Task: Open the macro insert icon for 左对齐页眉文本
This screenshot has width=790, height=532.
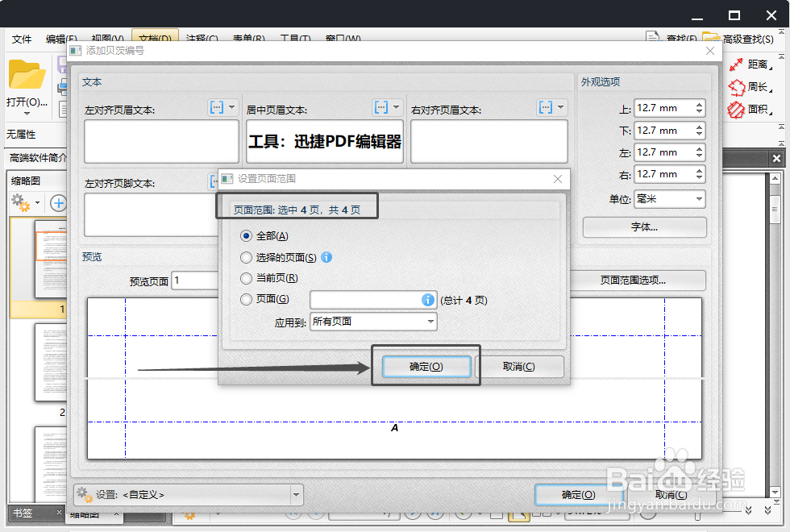Action: [x=217, y=107]
